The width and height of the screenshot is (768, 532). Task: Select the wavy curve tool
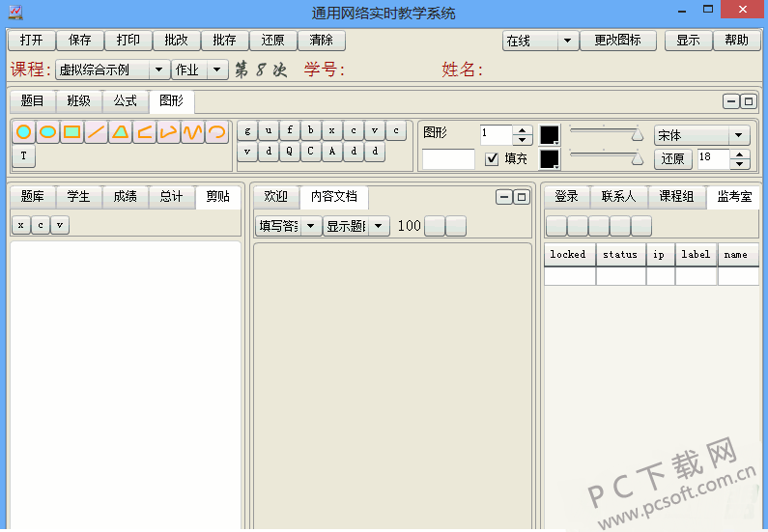(x=192, y=131)
